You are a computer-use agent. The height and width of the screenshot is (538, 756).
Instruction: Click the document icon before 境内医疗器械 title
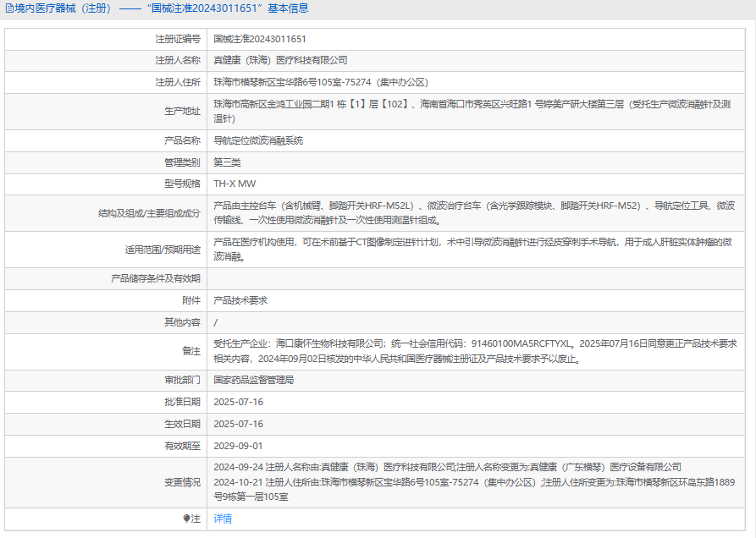click(x=9, y=8)
